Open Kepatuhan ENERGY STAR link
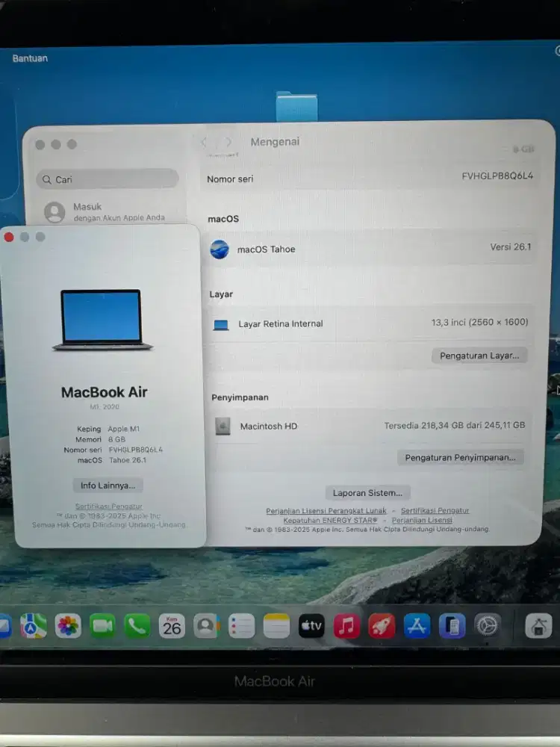Screen dimensions: 560x747 330,520
